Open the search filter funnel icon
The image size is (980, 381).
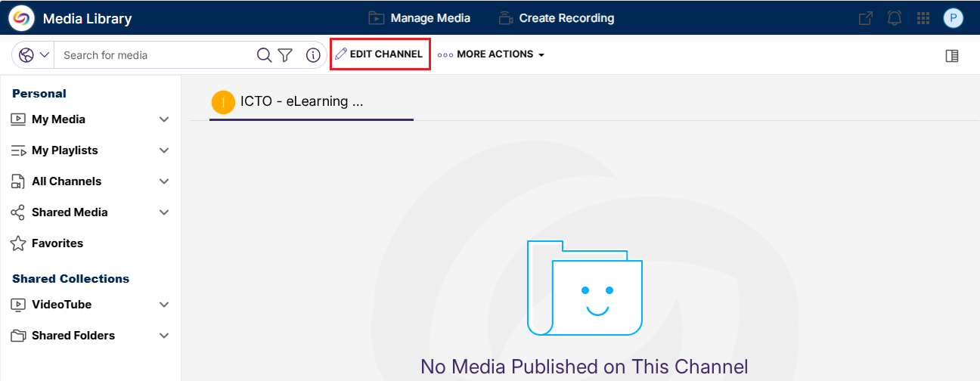[285, 54]
